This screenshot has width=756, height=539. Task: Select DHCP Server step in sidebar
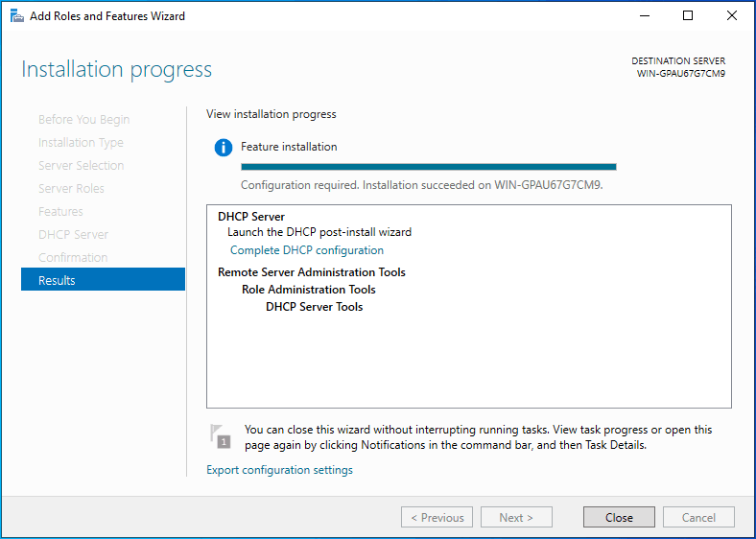coord(73,235)
